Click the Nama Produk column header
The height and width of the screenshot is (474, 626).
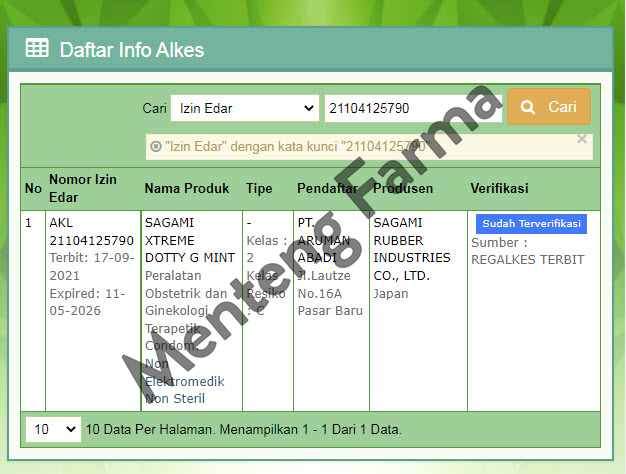tap(187, 188)
